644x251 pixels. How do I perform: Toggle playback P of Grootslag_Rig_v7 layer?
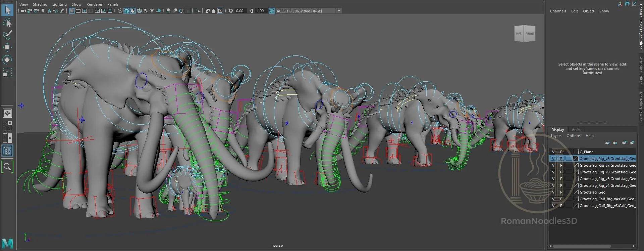(x=561, y=165)
